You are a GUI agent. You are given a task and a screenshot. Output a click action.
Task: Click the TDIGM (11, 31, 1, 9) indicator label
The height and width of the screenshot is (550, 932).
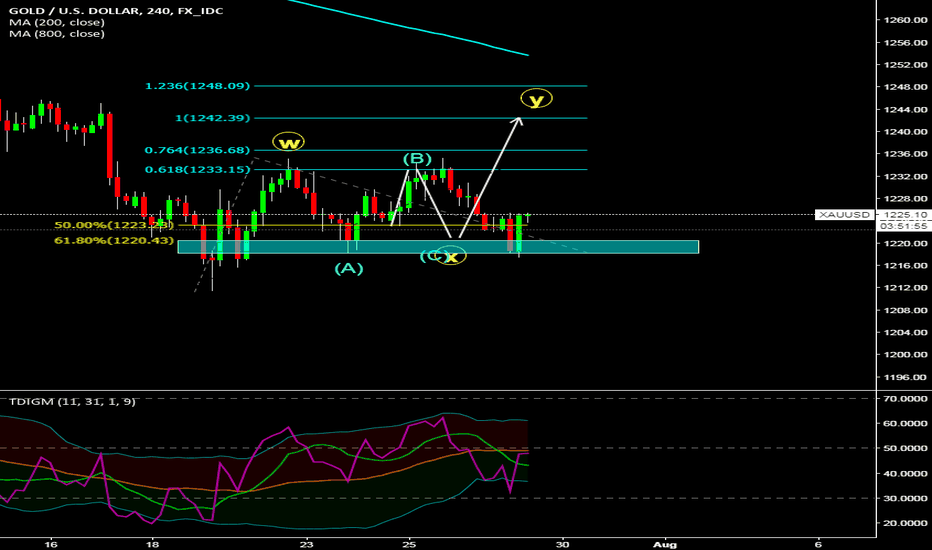(72, 401)
